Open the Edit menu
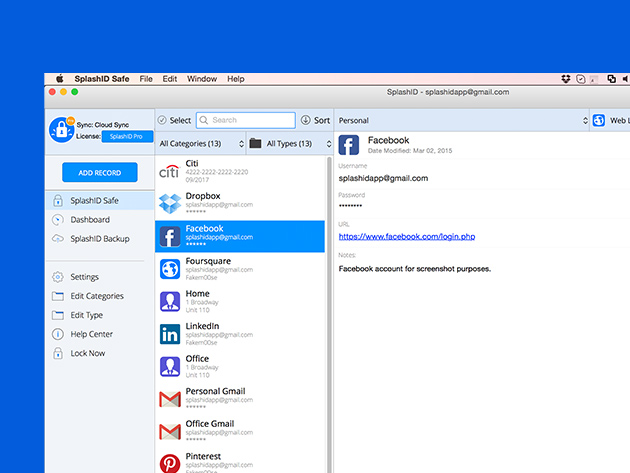The width and height of the screenshot is (630, 473). click(x=170, y=79)
